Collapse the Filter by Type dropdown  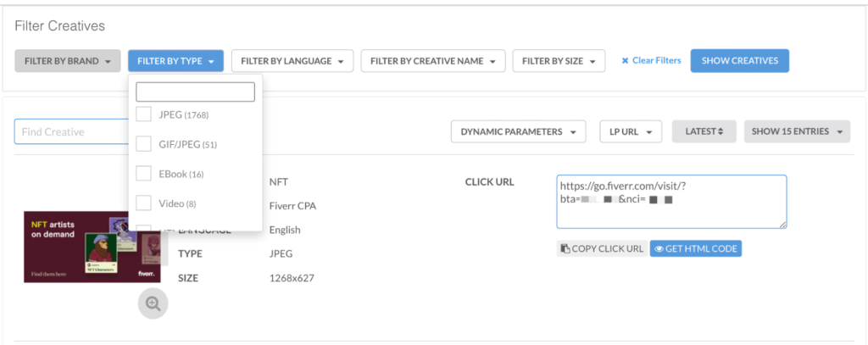[x=175, y=61]
